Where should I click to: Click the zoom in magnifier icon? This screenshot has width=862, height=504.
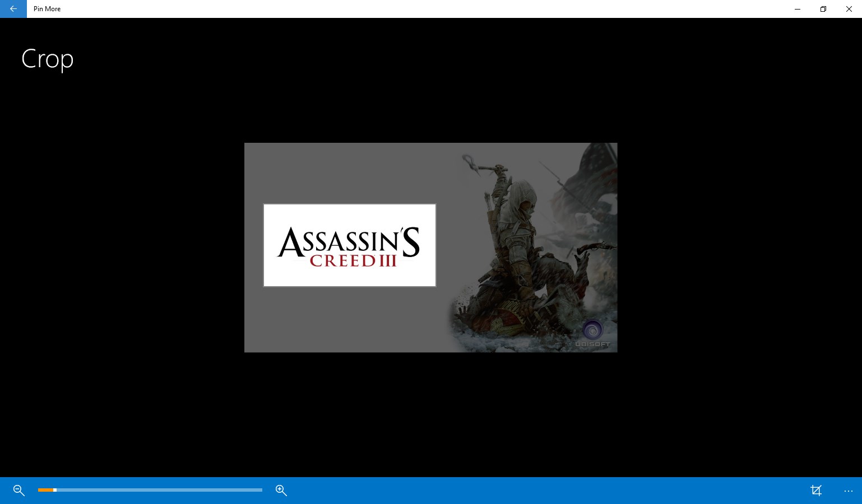coord(281,491)
